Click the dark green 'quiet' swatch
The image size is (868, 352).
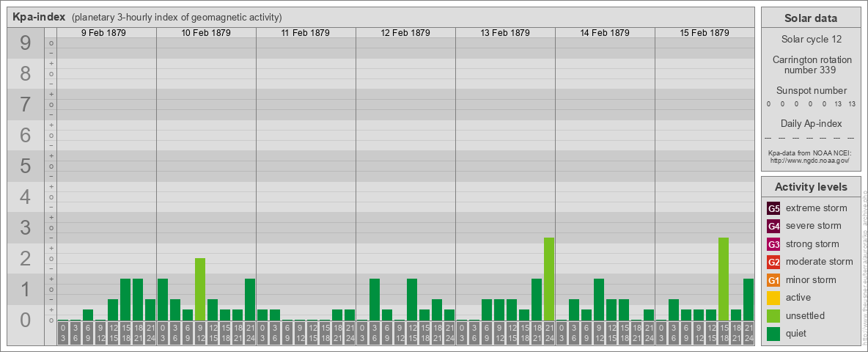(773, 333)
